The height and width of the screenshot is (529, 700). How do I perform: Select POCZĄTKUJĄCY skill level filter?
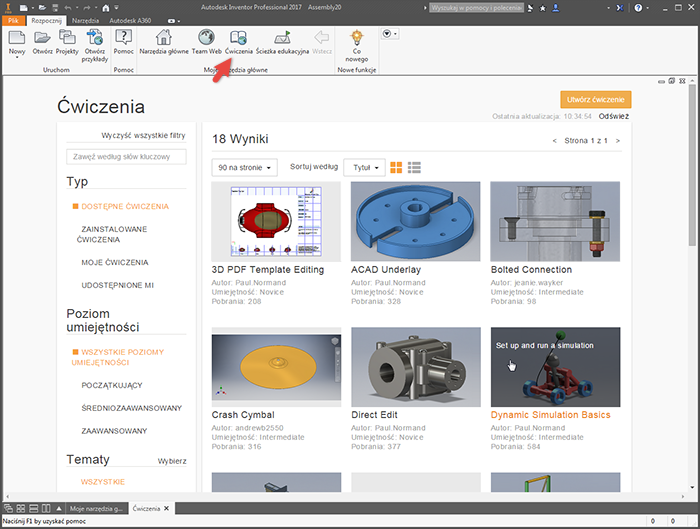[112, 385]
